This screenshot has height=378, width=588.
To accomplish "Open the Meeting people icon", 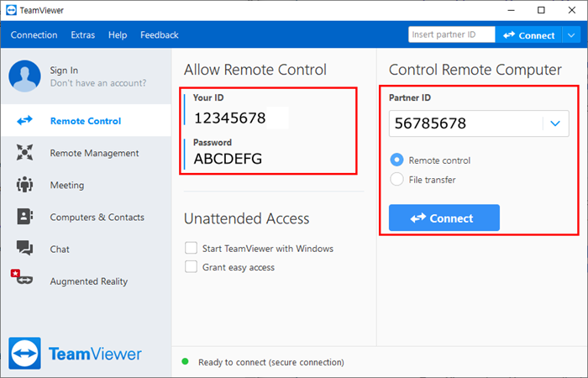I will pos(24,185).
